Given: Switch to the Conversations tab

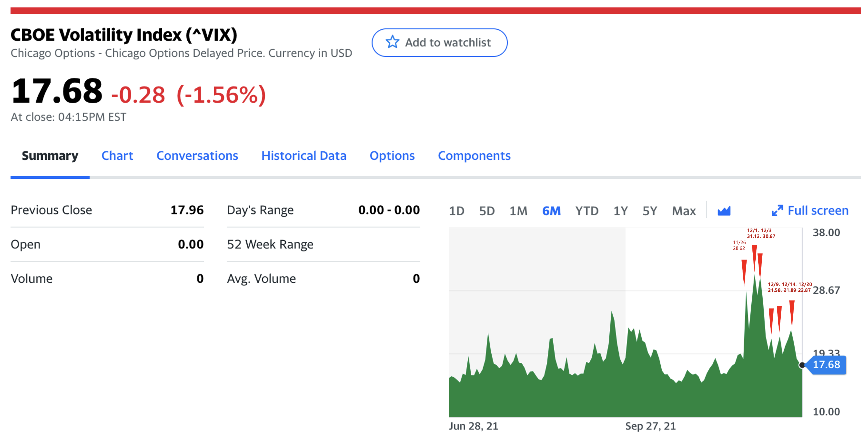Looking at the screenshot, I should coord(197,155).
